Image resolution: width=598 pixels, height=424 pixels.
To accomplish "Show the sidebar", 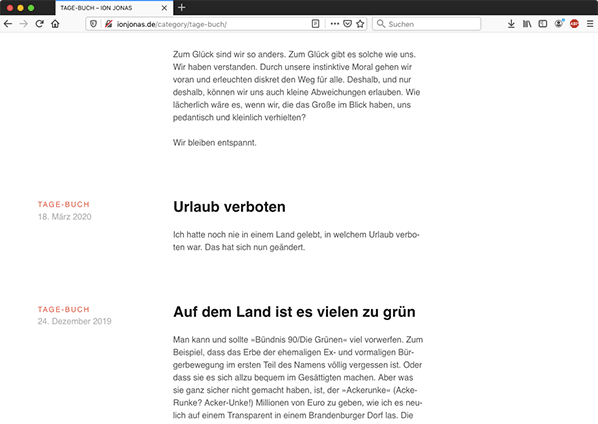I will point(543,24).
